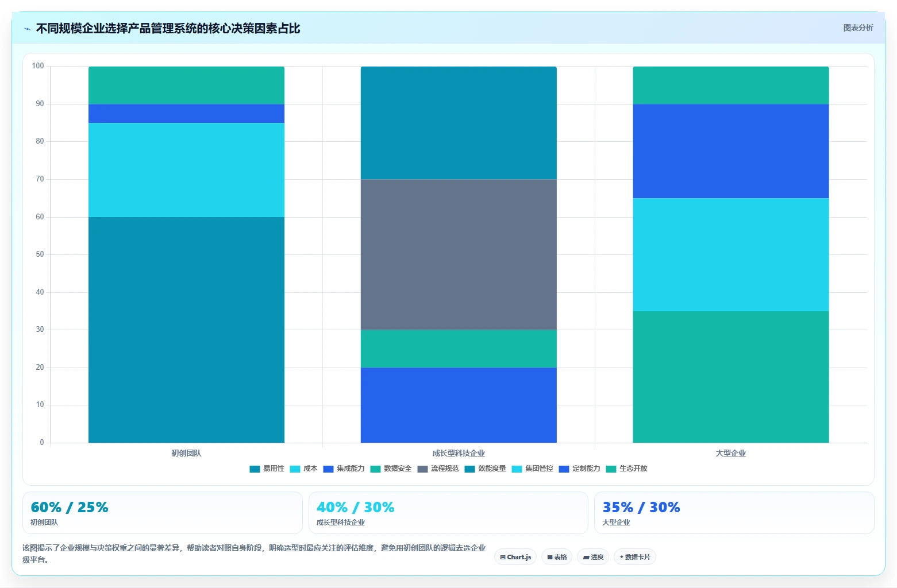Select the dark teal top segment of 成长型科技企业 bar
Screen dimensions: 897x588
click(x=459, y=123)
